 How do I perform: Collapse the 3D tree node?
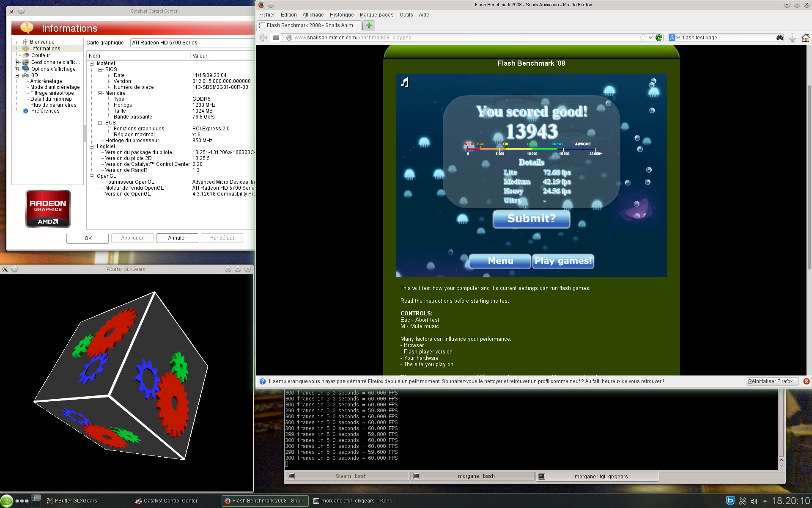17,75
